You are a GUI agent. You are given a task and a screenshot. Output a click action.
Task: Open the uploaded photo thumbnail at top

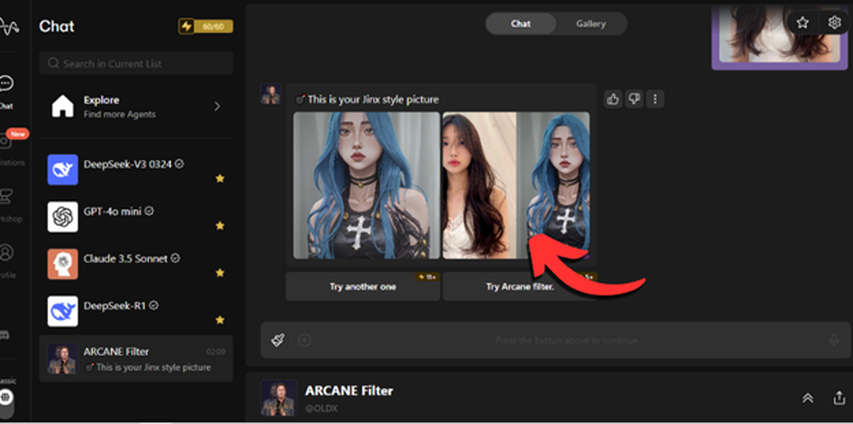click(x=780, y=35)
